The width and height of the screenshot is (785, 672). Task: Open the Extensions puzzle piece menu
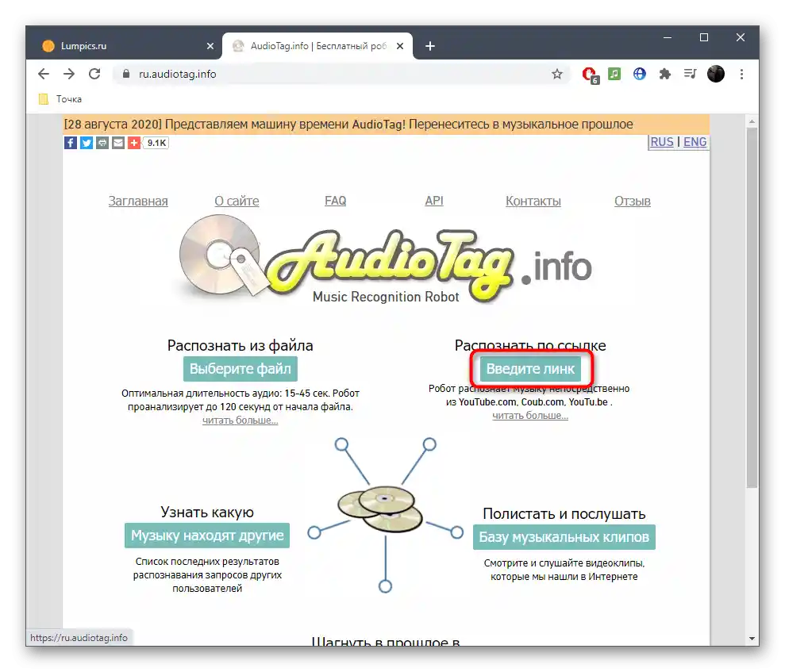665,74
